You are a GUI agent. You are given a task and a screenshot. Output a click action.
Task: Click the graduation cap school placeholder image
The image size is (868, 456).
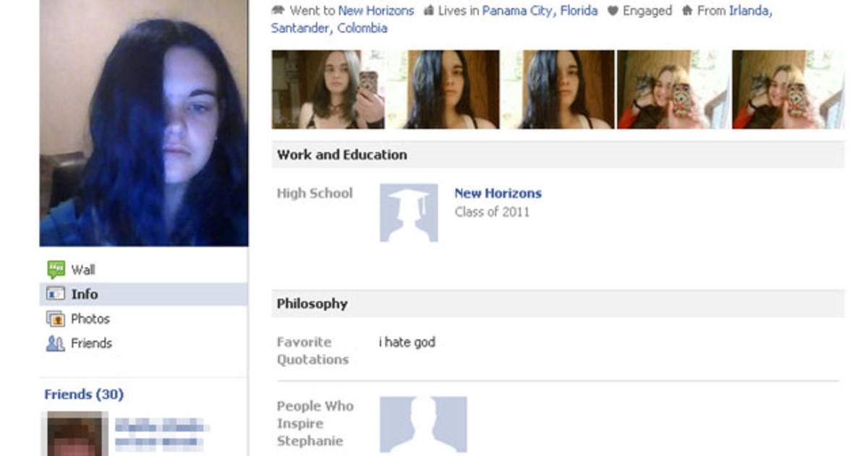click(x=409, y=212)
